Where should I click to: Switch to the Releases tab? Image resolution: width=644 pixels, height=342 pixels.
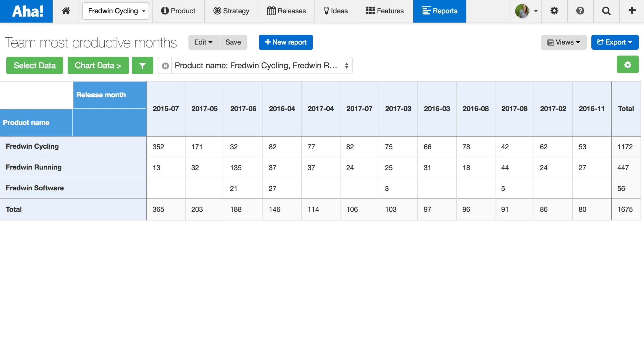[286, 11]
